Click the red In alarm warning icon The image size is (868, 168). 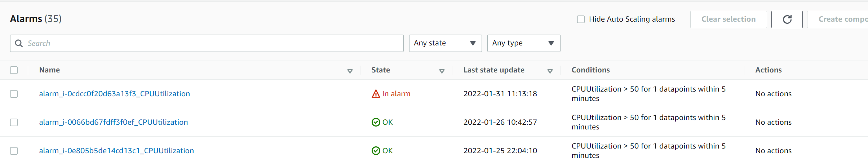point(376,94)
